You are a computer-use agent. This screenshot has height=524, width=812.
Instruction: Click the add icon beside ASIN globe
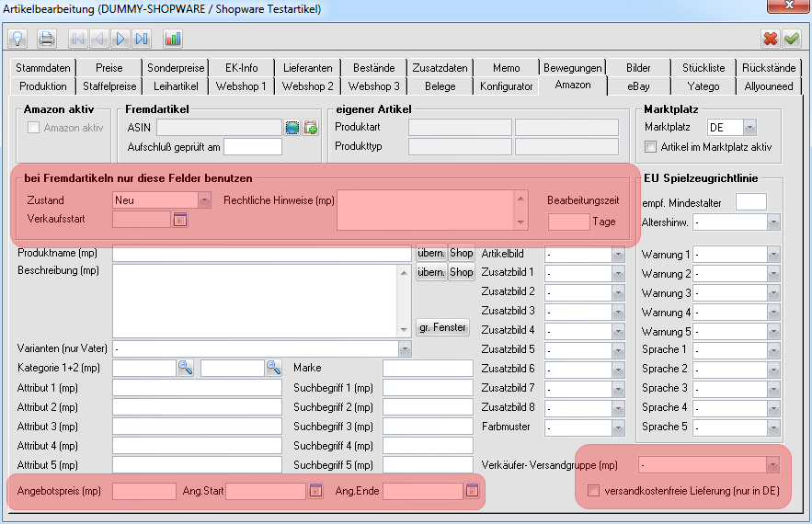pyautogui.click(x=311, y=128)
